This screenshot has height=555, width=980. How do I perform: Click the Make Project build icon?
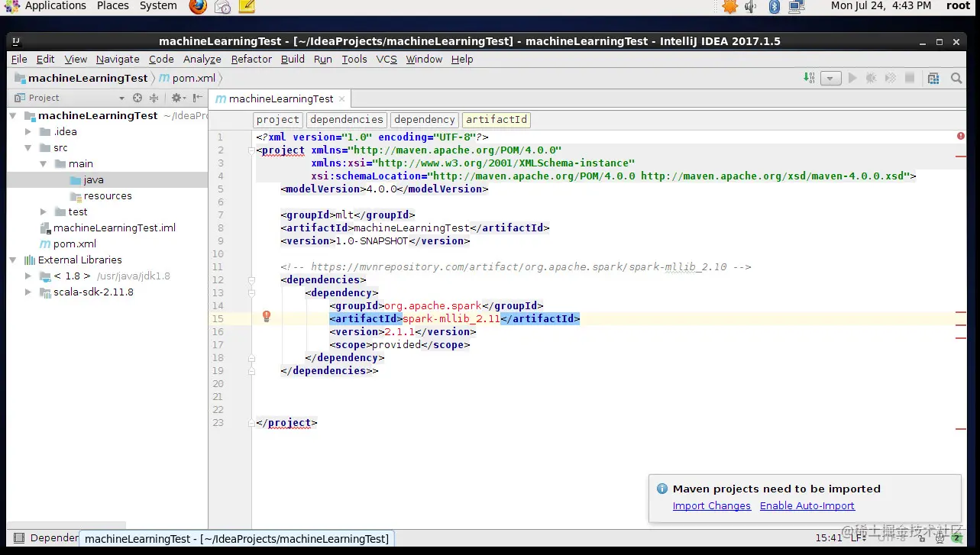tap(809, 78)
